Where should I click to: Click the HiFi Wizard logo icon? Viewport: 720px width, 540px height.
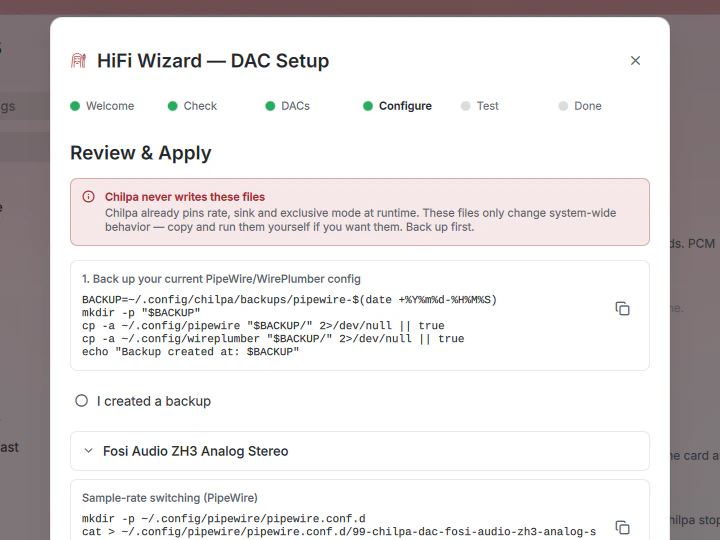pos(79,61)
